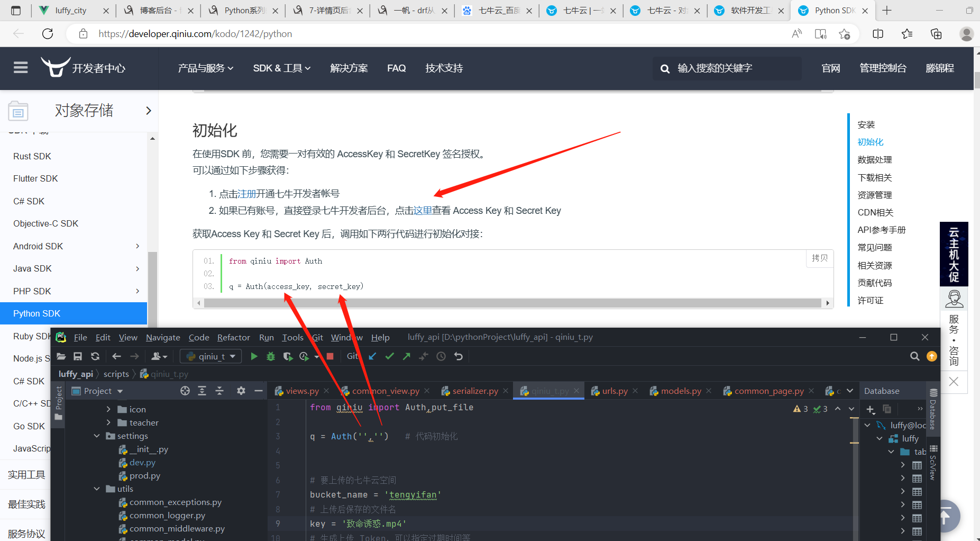The height and width of the screenshot is (541, 980).
Task: Run the qiniu_t configuration in PyCharm
Action: (x=254, y=356)
